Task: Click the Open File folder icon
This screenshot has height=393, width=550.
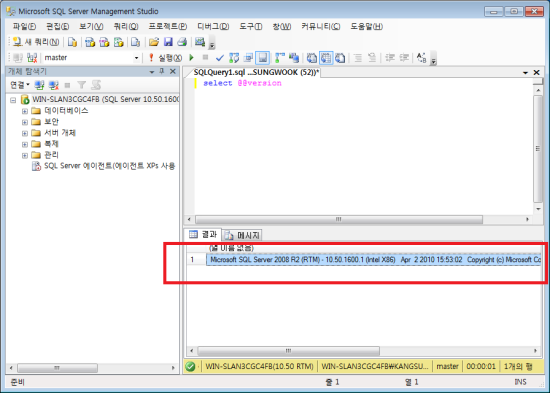Action: tap(154, 42)
